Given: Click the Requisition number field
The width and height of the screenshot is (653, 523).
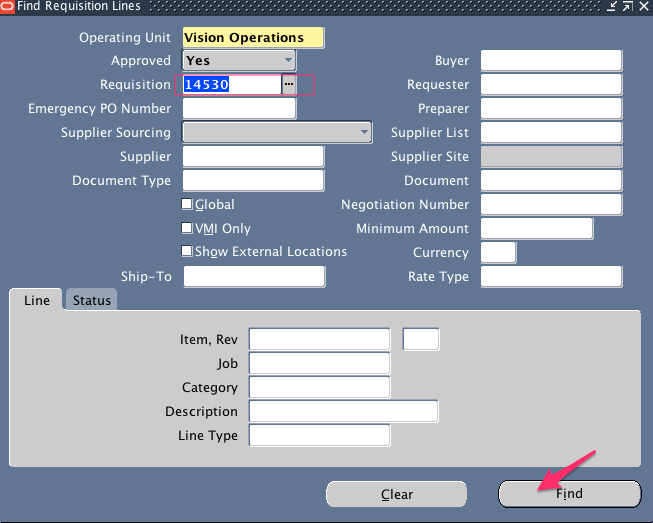Looking at the screenshot, I should pyautogui.click(x=232, y=85).
